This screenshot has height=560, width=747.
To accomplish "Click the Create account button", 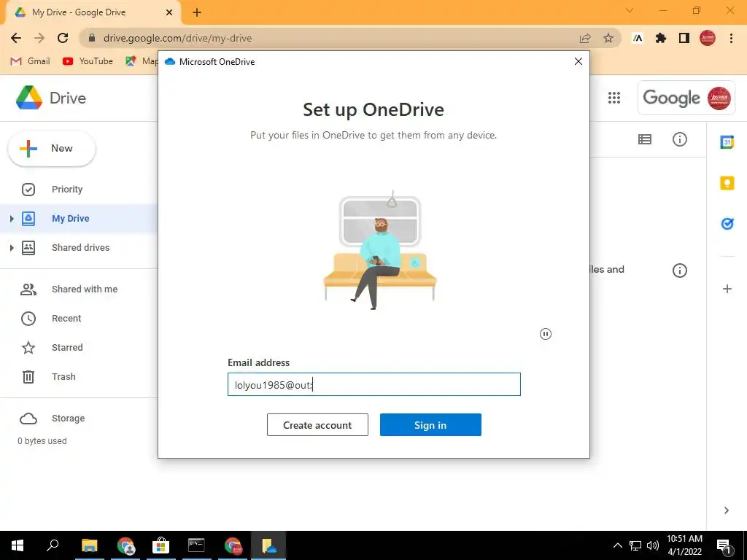I will coord(317,425).
